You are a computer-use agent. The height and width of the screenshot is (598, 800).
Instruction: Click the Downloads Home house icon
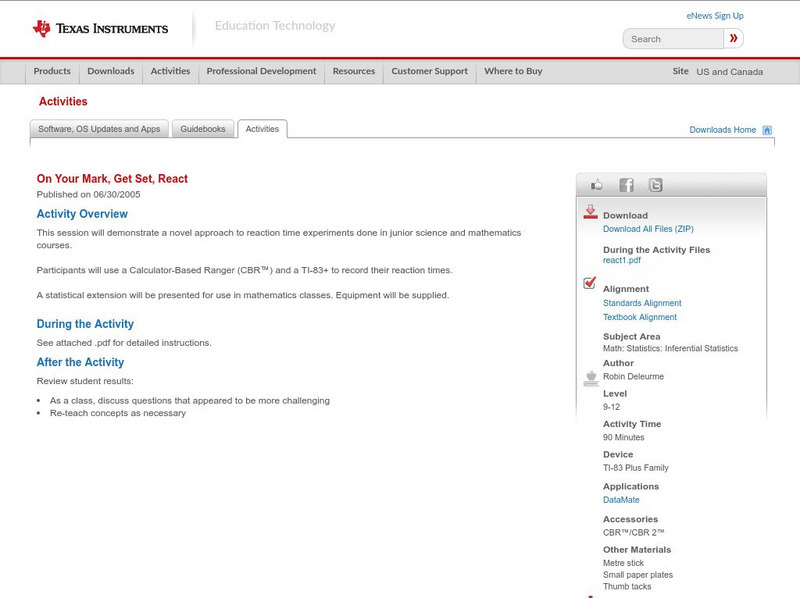(x=767, y=130)
